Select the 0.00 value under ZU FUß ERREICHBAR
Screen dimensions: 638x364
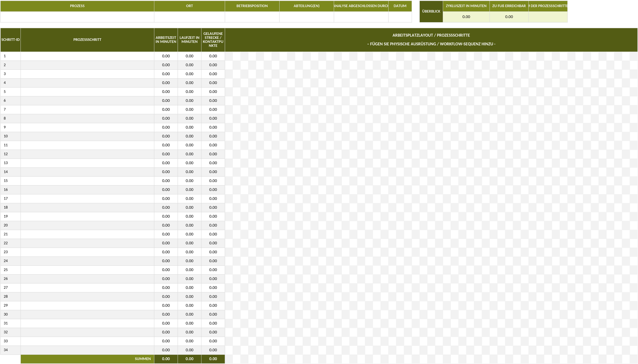tap(509, 17)
